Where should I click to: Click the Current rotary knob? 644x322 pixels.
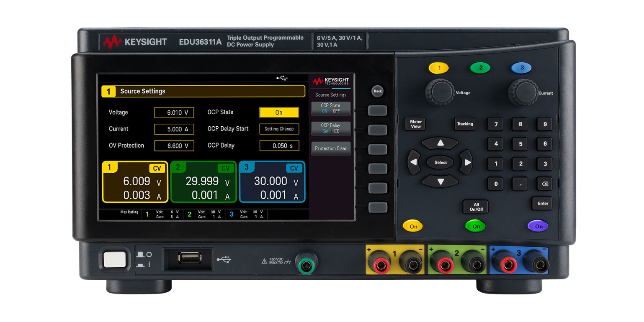(523, 92)
